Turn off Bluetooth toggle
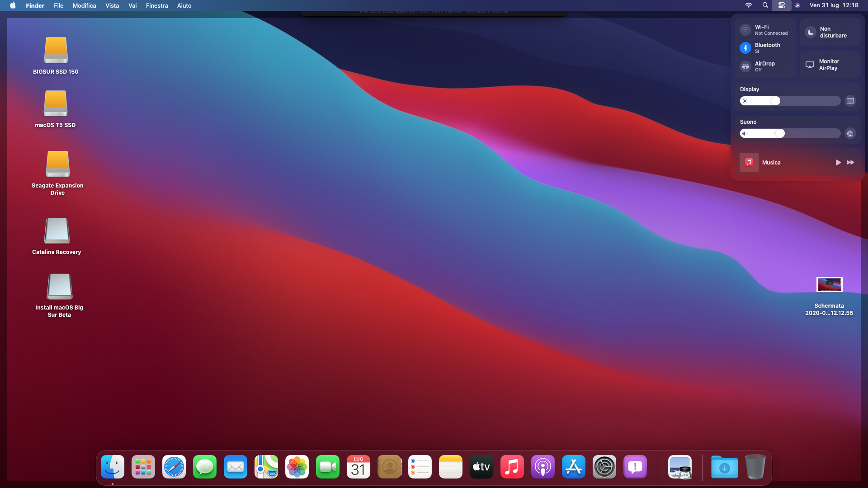Screen dimensions: 868x488 [x=745, y=48]
